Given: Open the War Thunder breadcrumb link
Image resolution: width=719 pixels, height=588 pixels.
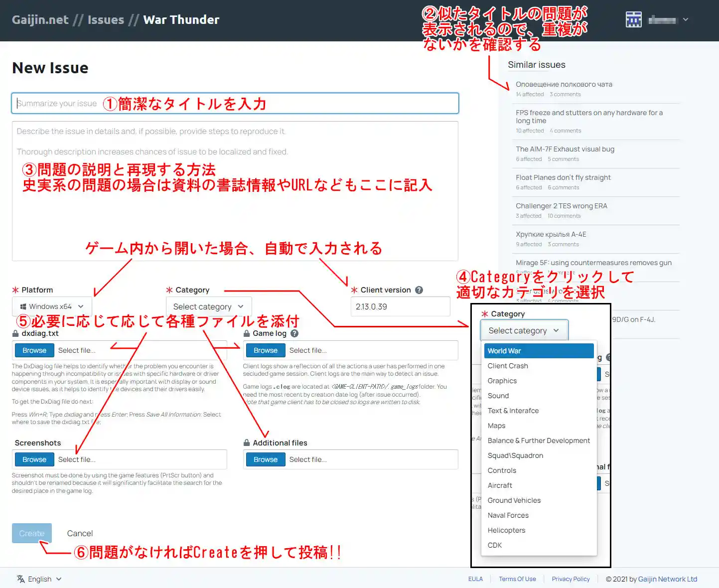Looking at the screenshot, I should pos(181,20).
